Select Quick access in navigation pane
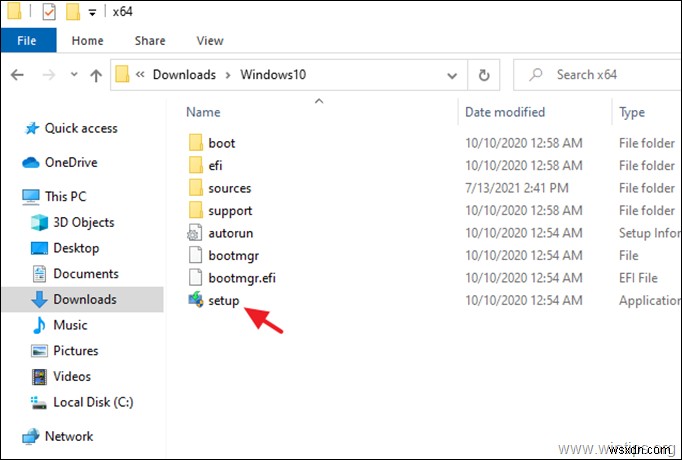 [x=81, y=128]
